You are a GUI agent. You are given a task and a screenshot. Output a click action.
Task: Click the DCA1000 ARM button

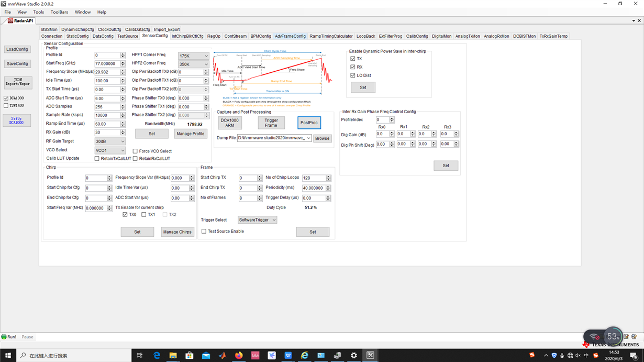[x=230, y=123]
